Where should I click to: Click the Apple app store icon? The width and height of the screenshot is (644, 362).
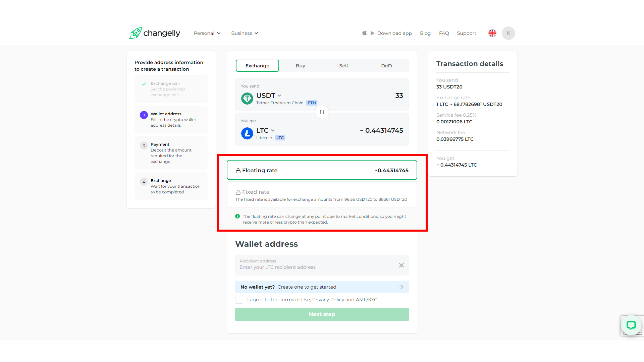(365, 33)
